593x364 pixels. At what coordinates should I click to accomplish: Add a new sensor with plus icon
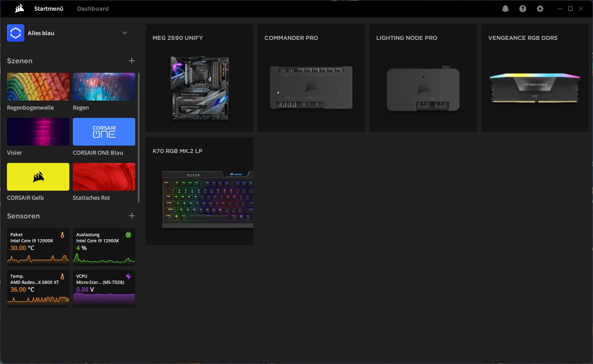coord(132,216)
